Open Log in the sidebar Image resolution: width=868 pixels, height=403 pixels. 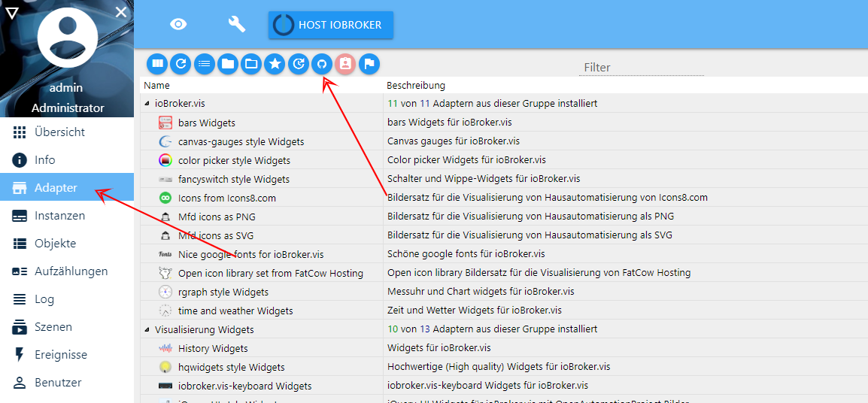[x=66, y=299]
